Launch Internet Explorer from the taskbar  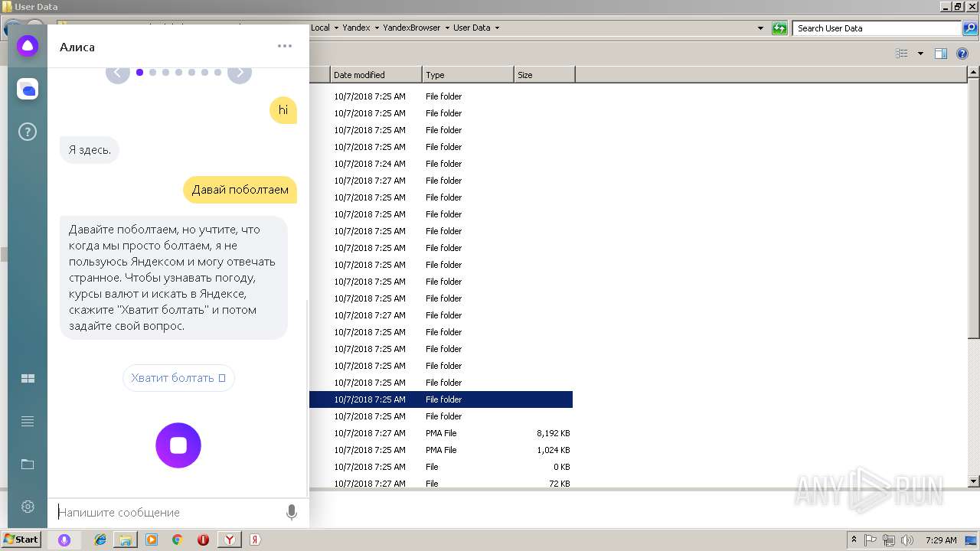(x=100, y=540)
